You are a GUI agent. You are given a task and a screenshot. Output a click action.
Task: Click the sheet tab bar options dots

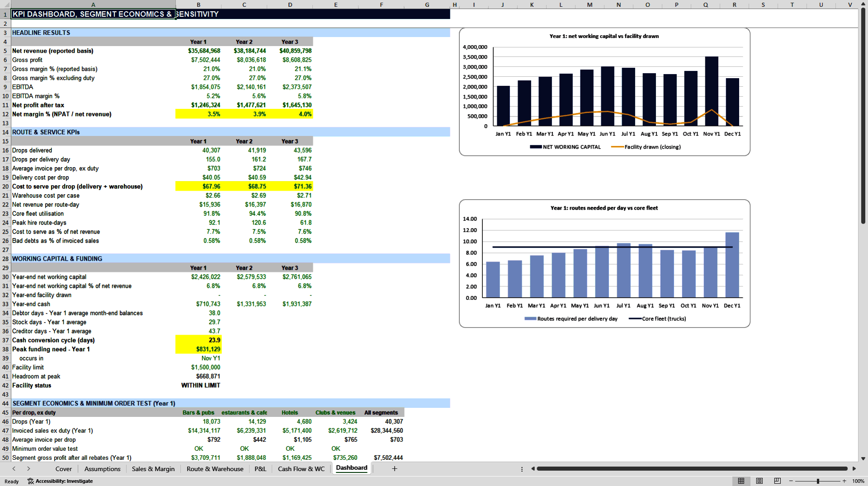point(522,469)
